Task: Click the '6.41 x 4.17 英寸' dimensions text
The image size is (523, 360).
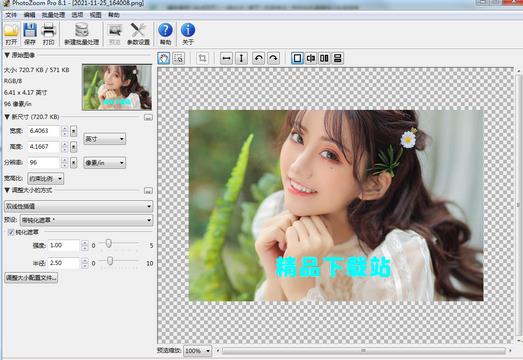Action: 26,92
